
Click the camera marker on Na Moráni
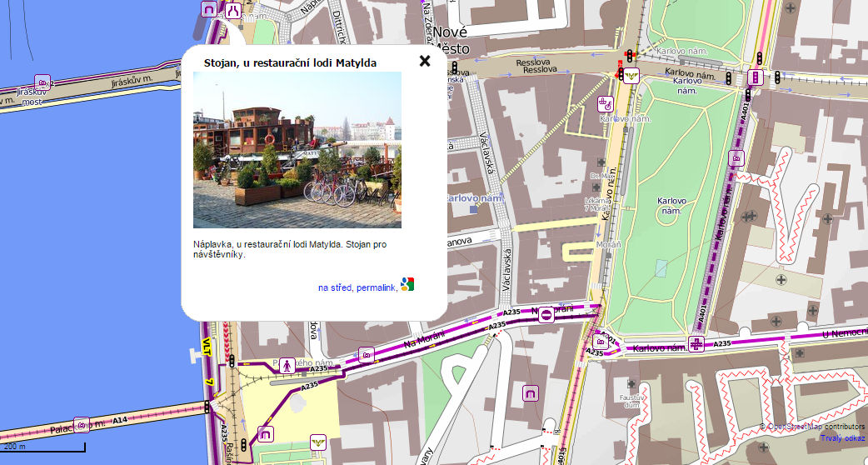tap(366, 354)
